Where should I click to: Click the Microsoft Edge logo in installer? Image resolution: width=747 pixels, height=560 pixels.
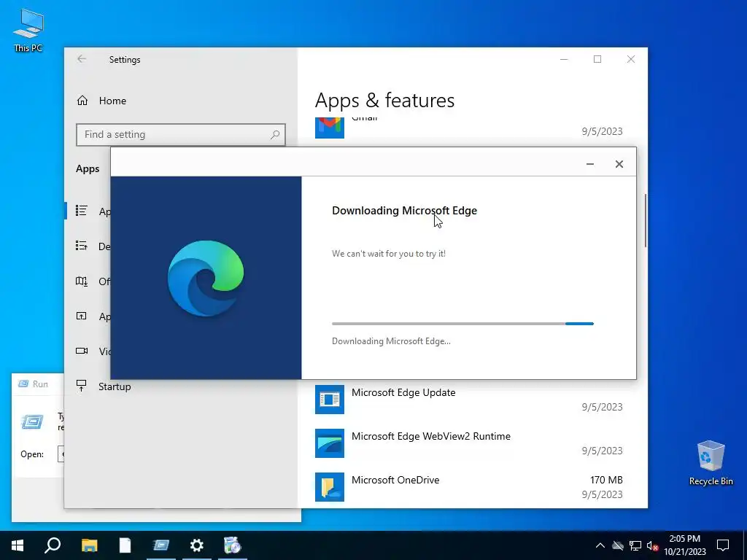[206, 278]
